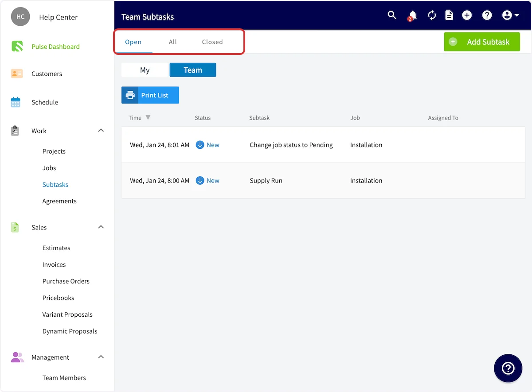Click the circled plus quick-add icon

[467, 16]
